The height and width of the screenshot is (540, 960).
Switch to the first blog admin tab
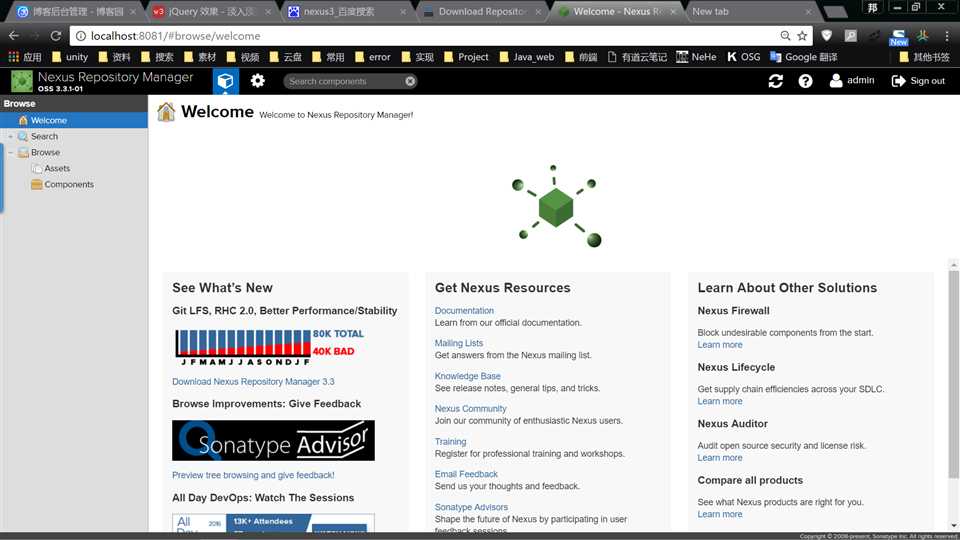pyautogui.click(x=76, y=11)
